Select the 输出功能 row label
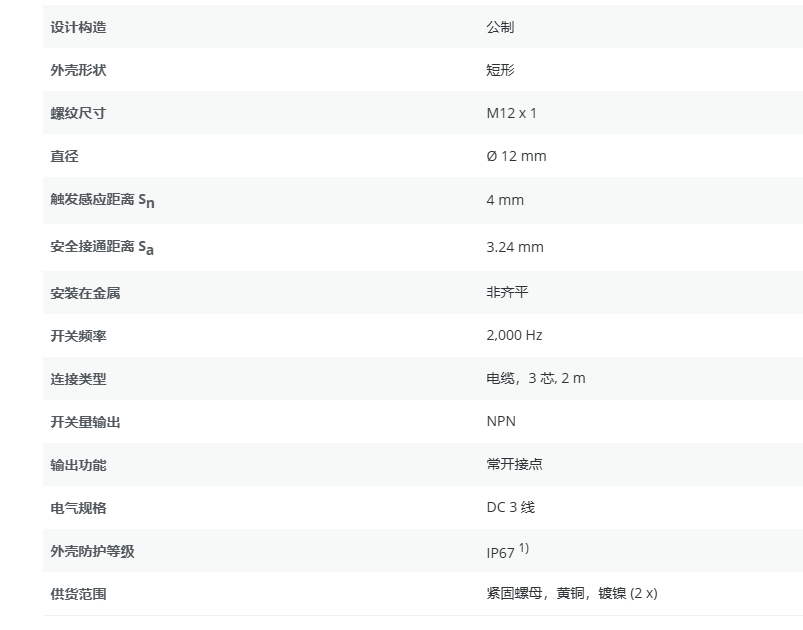This screenshot has width=803, height=630. tap(78, 465)
